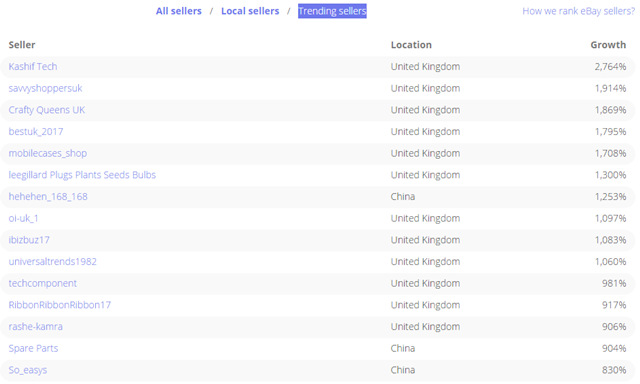The width and height of the screenshot is (640, 384).
Task: Open the How we rank eBay sellers link
Action: tap(579, 11)
